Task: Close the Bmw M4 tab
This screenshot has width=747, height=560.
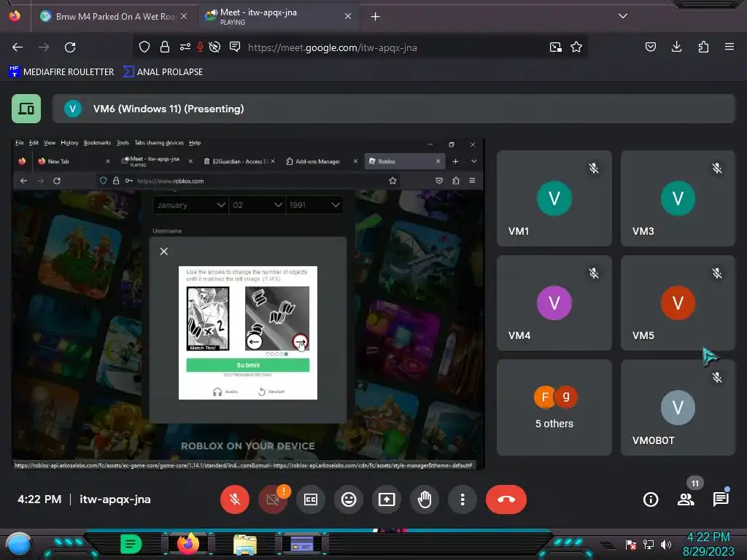Action: [184, 17]
